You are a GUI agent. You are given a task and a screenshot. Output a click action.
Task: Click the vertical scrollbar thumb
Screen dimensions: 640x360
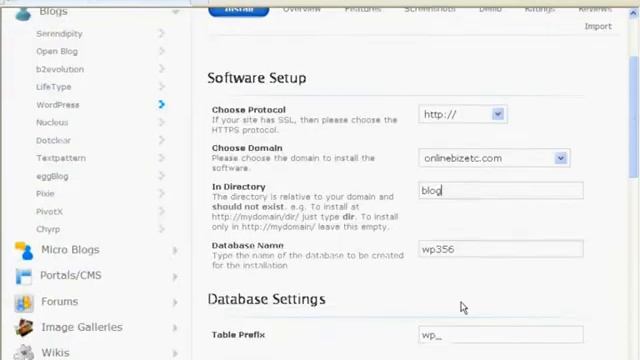click(633, 118)
